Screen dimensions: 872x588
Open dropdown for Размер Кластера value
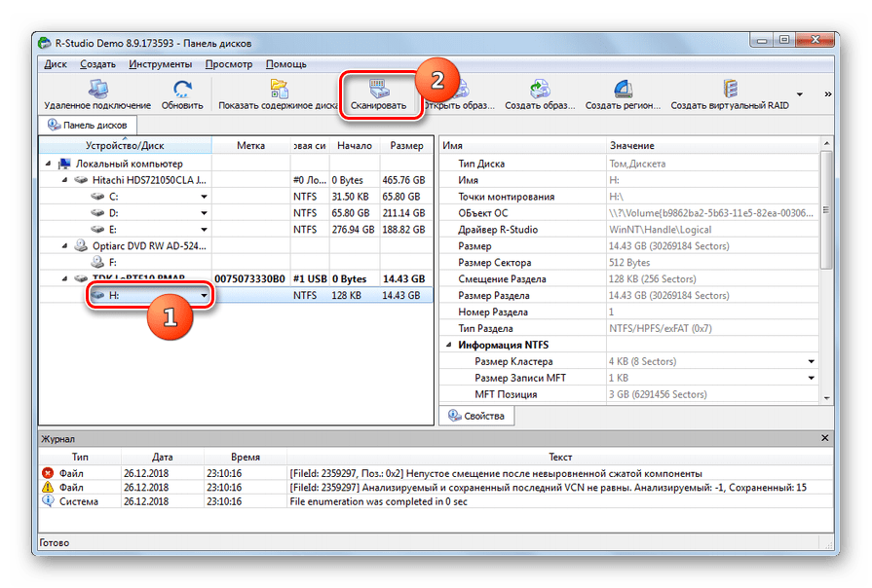[812, 361]
